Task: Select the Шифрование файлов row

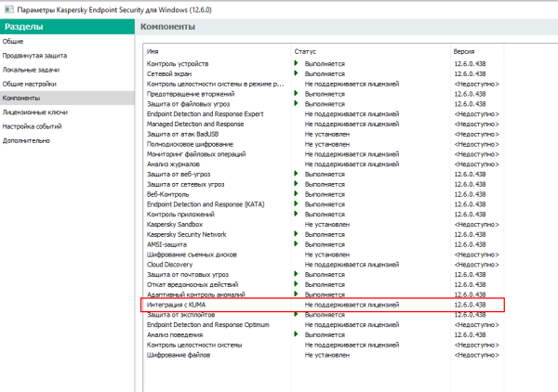Action: pyautogui.click(x=323, y=355)
